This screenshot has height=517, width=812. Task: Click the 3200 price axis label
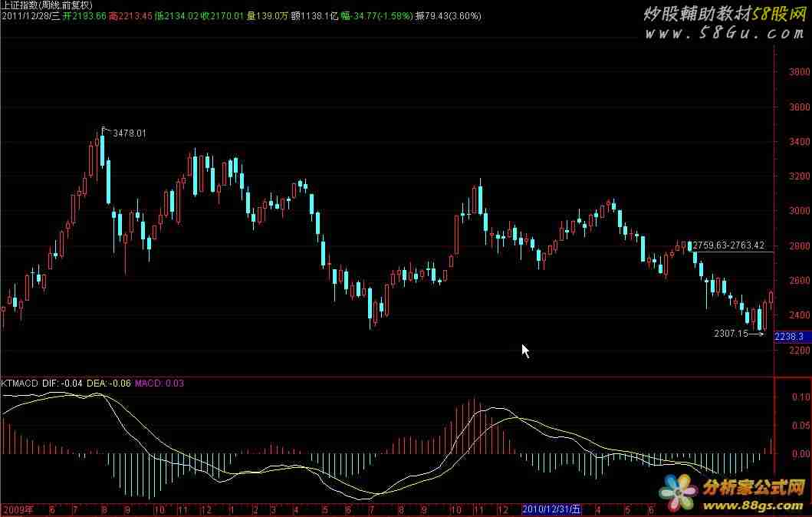tap(800, 176)
